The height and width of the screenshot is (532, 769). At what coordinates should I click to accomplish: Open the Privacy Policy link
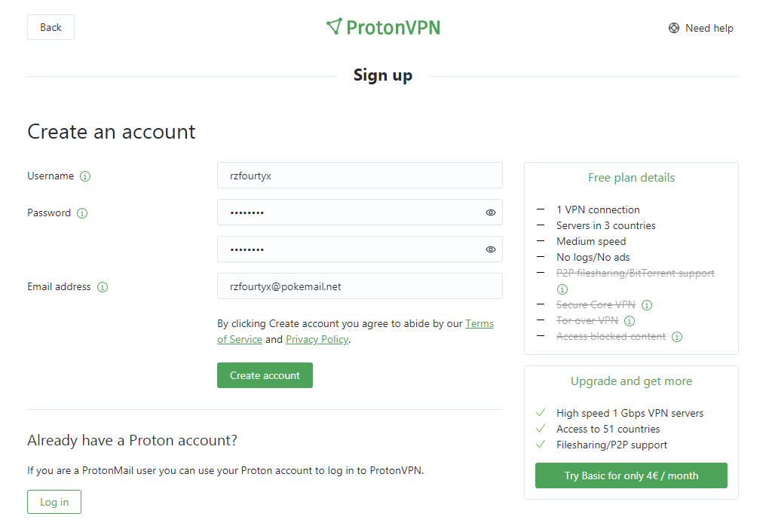point(317,340)
